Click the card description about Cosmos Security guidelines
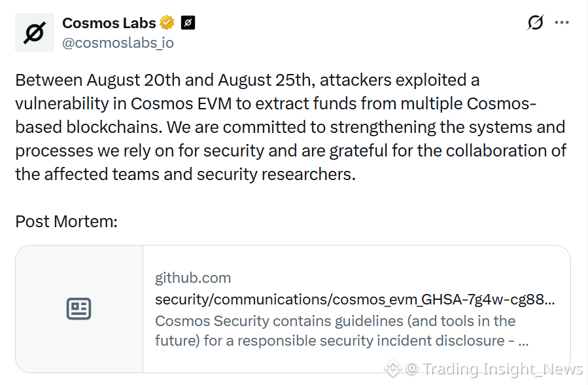 (341, 331)
